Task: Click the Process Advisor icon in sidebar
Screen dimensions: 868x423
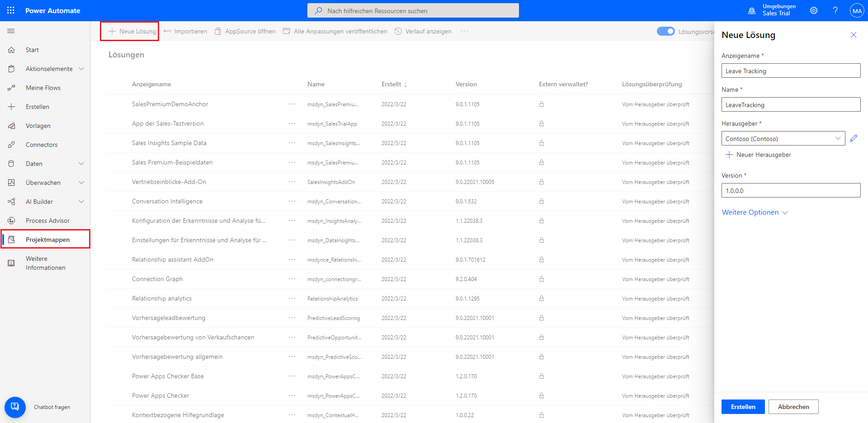Action: (x=12, y=221)
